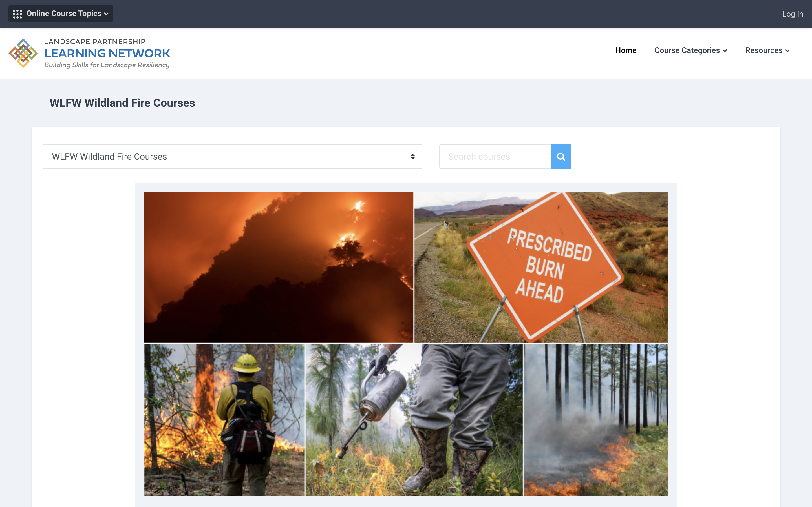Click the grid apps icon beside Online Course Topics
Screen dimensions: 812x507
coord(17,14)
